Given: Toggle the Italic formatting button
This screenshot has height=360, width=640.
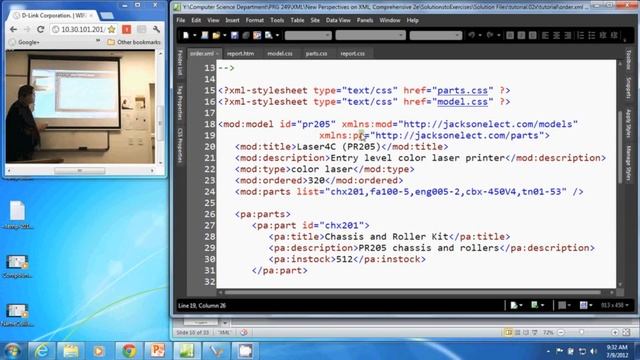Looking at the screenshot, I should coord(521,36).
